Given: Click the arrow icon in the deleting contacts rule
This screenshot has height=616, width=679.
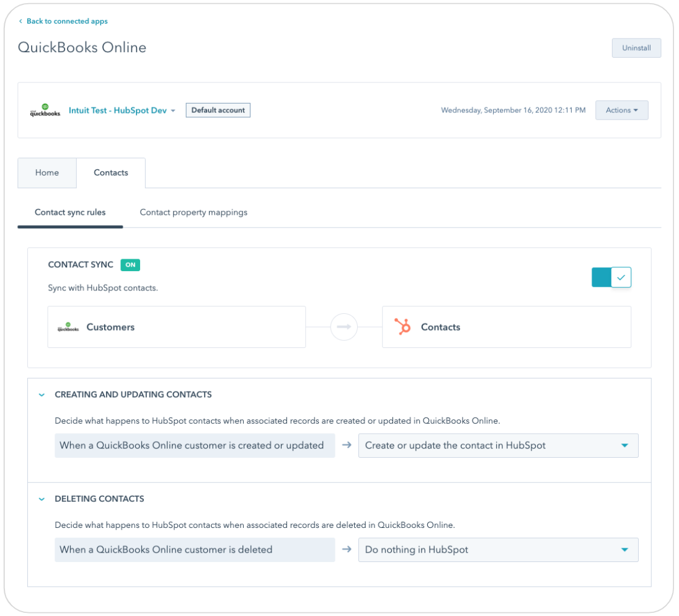Looking at the screenshot, I should (x=345, y=550).
